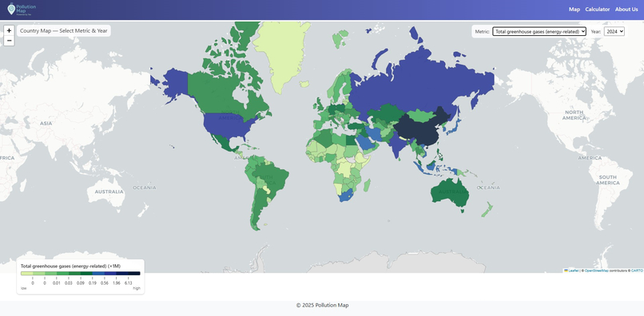Open the Metric dropdown selector
644x316 pixels.
click(539, 31)
